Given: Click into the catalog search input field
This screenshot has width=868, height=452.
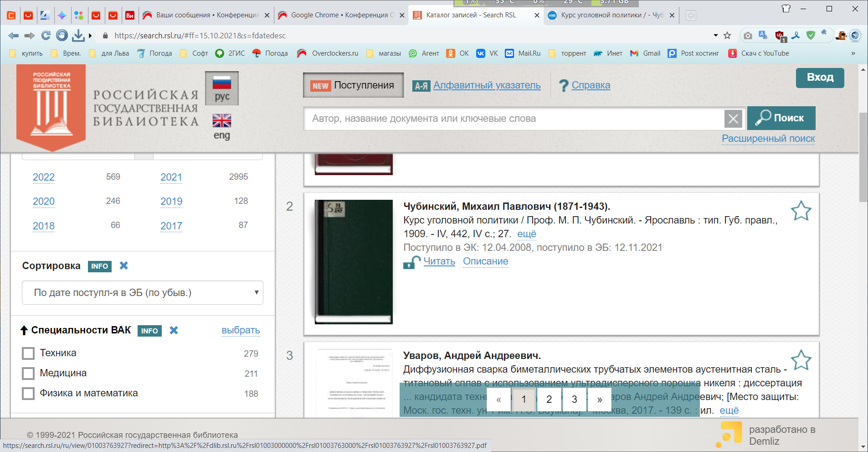Looking at the screenshot, I should 514,119.
